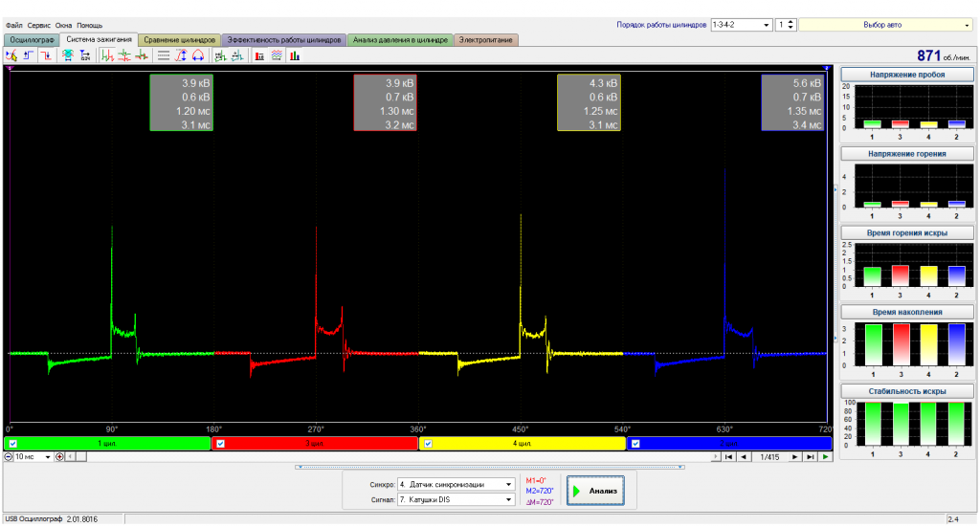Click the 5.6 кВ value in blue box

point(806,83)
